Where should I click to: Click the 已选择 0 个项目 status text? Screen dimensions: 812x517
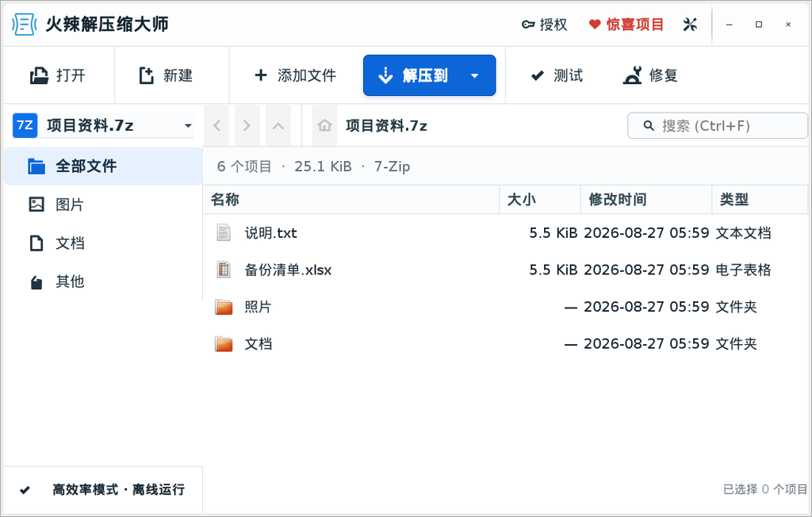click(765, 489)
